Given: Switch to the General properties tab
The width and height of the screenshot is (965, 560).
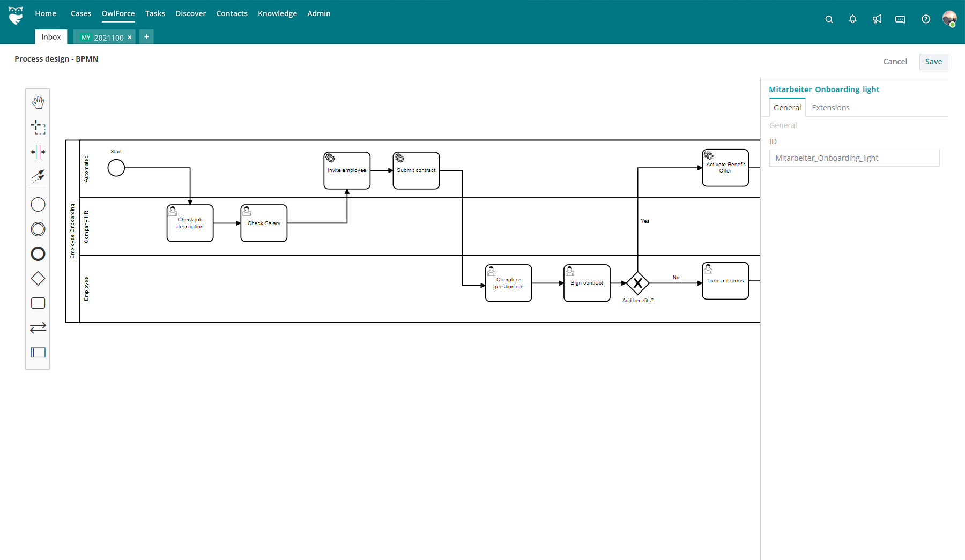Looking at the screenshot, I should [x=787, y=108].
